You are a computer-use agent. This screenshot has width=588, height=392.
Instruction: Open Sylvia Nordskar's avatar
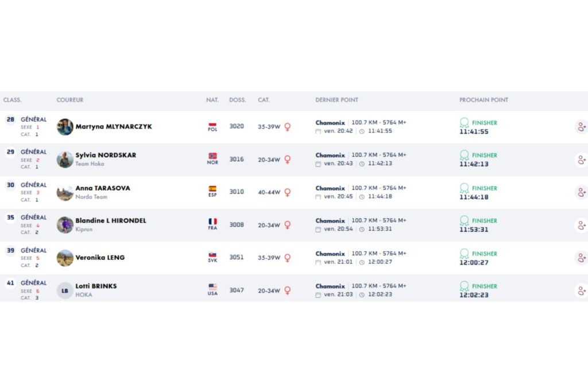click(65, 160)
